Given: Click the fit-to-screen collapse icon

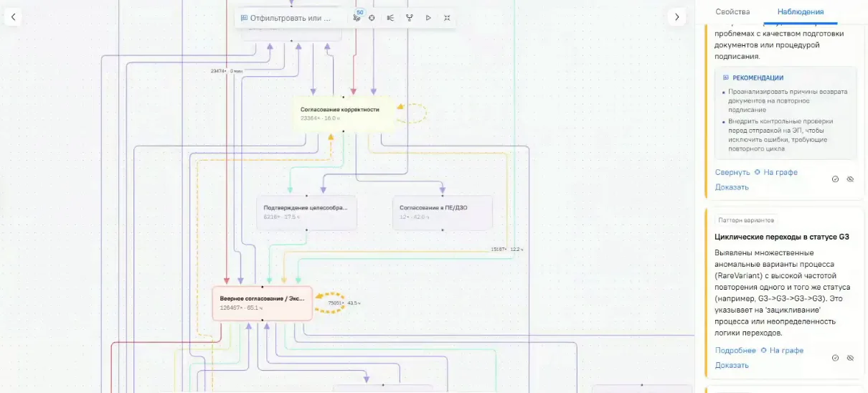Looking at the screenshot, I should (x=447, y=18).
